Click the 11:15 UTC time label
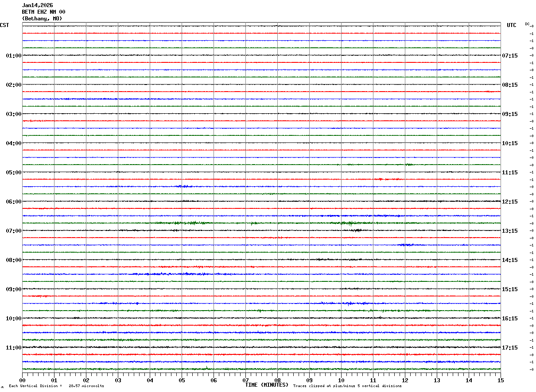Viewport: 536px width, 392px height. tap(509, 173)
